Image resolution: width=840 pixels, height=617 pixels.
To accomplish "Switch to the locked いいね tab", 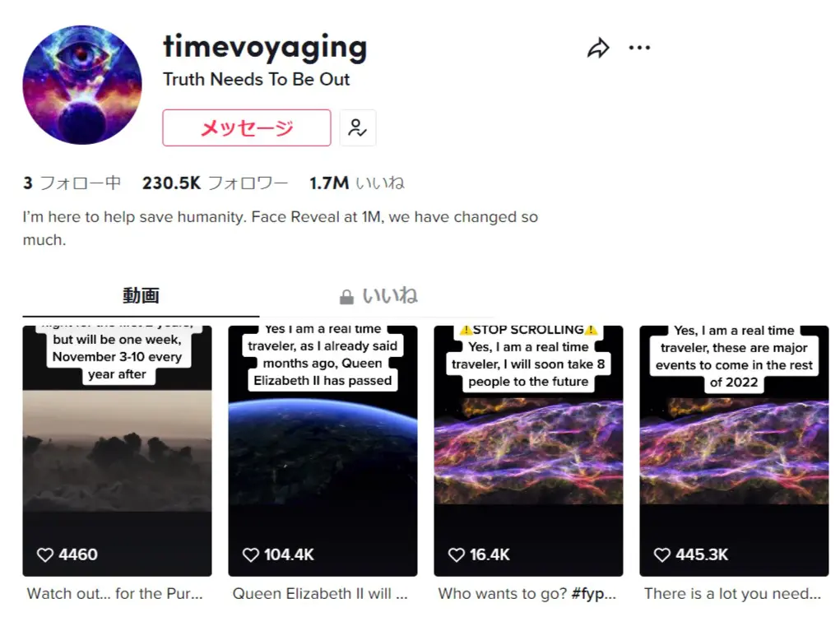I will pos(378,295).
